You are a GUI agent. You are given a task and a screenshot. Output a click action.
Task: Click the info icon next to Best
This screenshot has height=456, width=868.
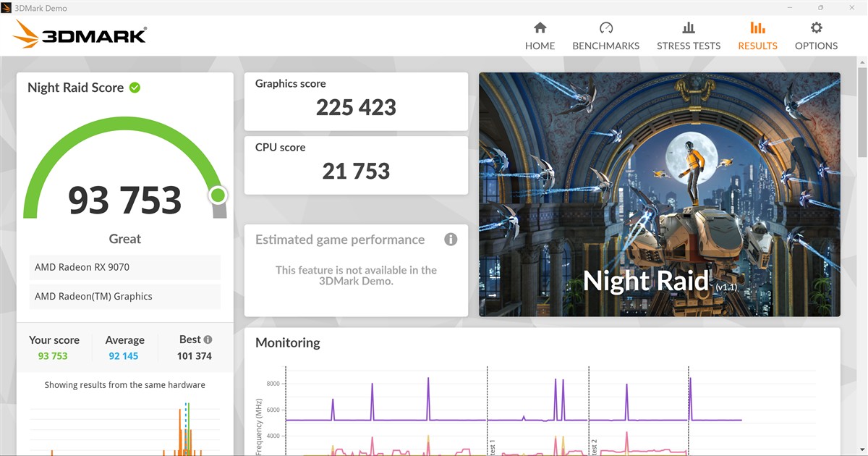pyautogui.click(x=208, y=339)
